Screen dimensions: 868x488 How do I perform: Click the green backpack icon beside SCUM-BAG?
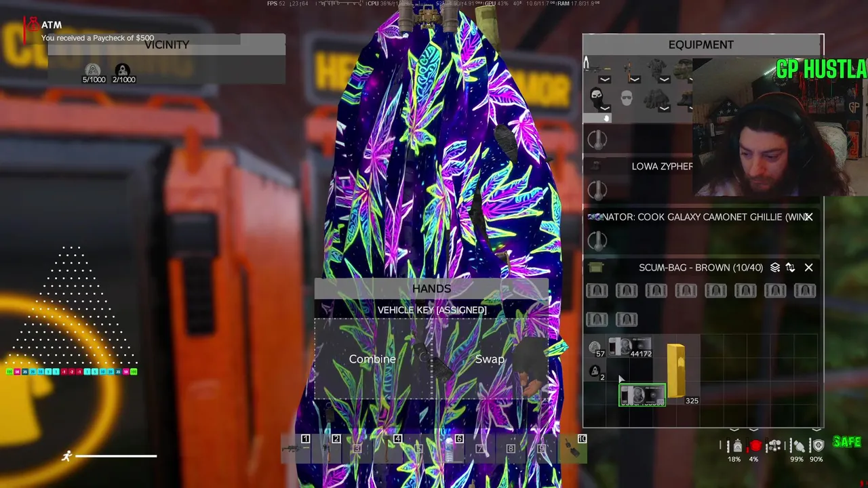point(596,268)
